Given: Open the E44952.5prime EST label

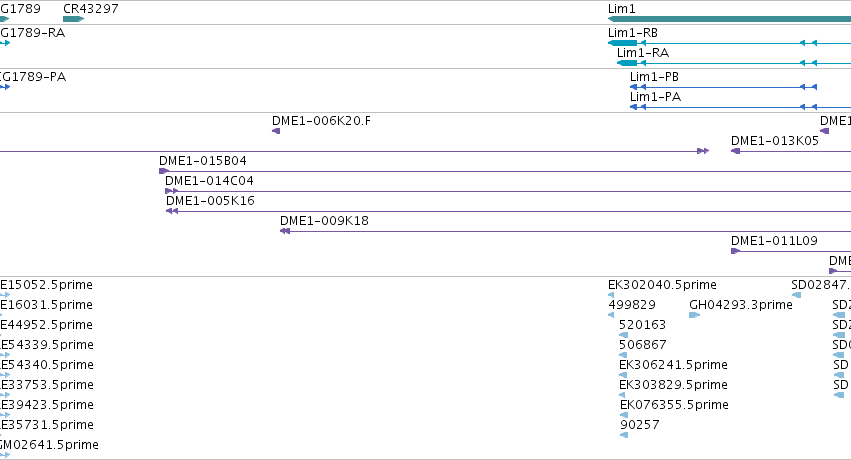Looking at the screenshot, I should coord(46,325).
